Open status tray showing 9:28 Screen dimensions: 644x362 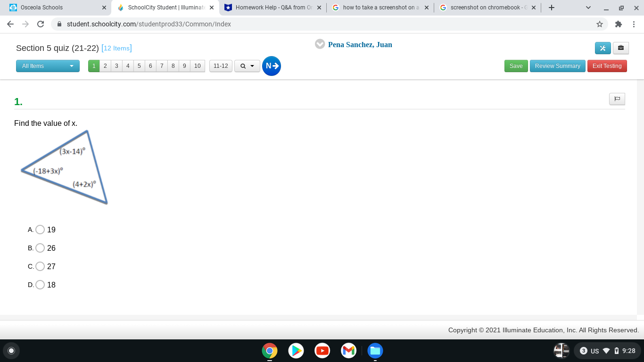tap(607, 351)
